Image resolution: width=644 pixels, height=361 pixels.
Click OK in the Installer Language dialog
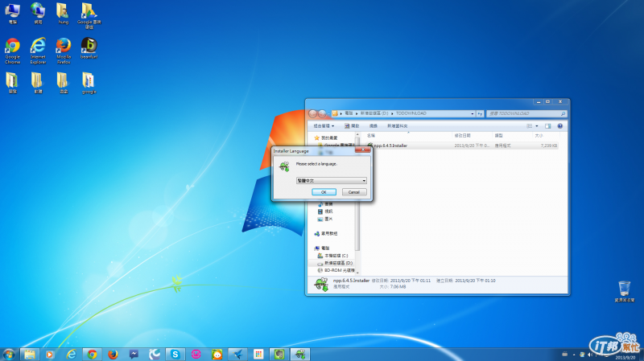(x=324, y=192)
